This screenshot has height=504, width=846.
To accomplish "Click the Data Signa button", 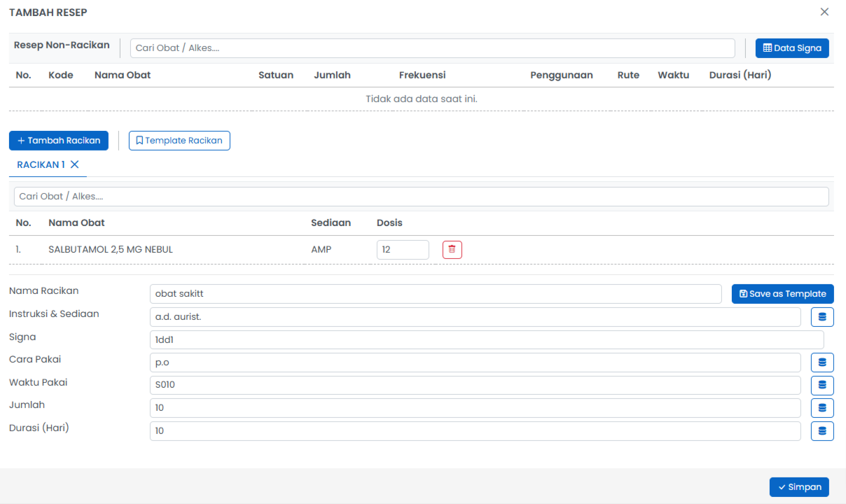I will (x=792, y=48).
